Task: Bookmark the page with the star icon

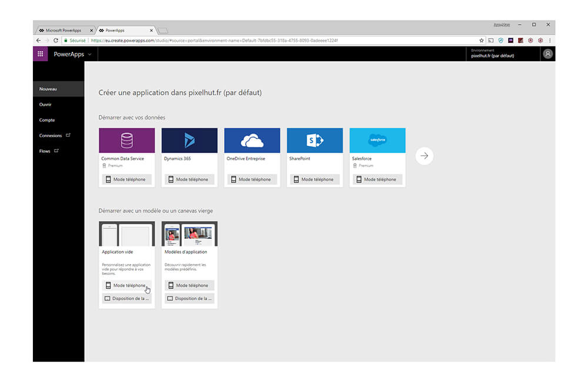Action: [482, 41]
